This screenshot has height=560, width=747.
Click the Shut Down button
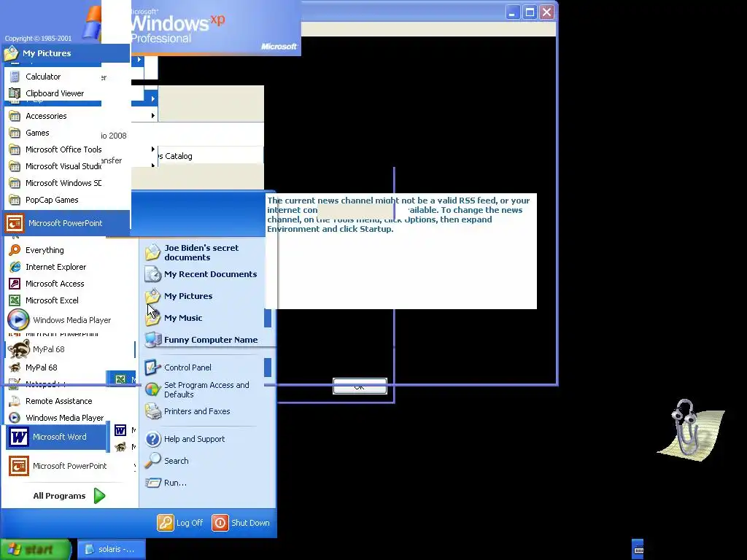(241, 523)
